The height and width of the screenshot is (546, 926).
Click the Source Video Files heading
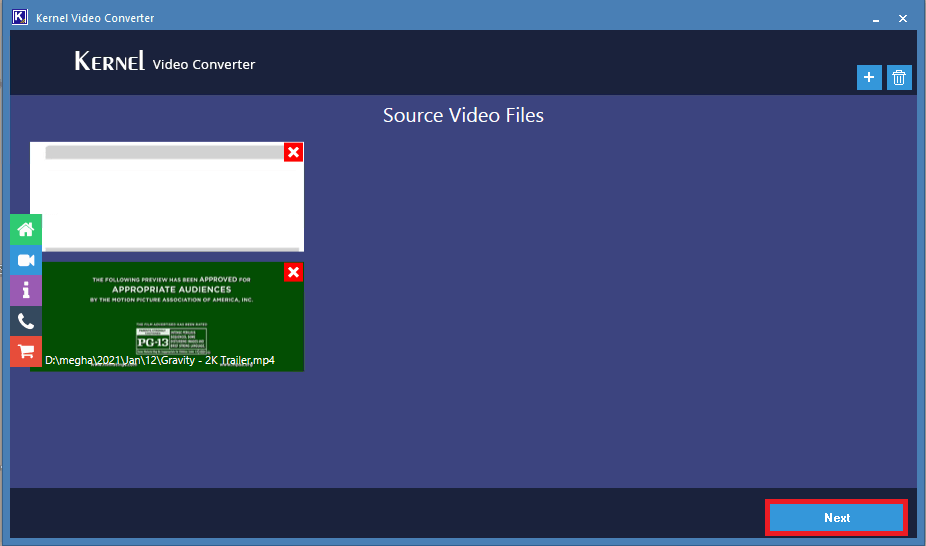coord(463,115)
